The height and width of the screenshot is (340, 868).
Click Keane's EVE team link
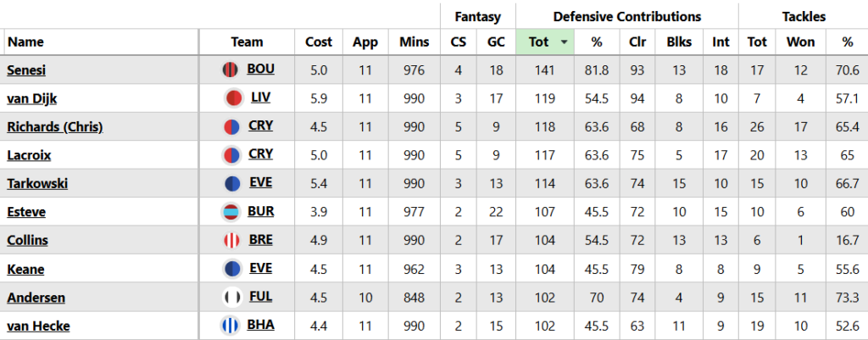pos(260,269)
